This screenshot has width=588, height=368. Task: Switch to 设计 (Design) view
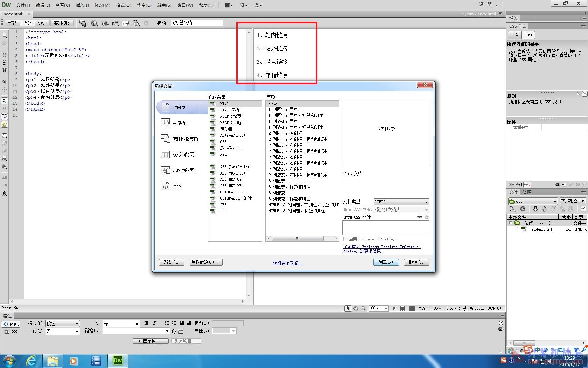coord(42,23)
